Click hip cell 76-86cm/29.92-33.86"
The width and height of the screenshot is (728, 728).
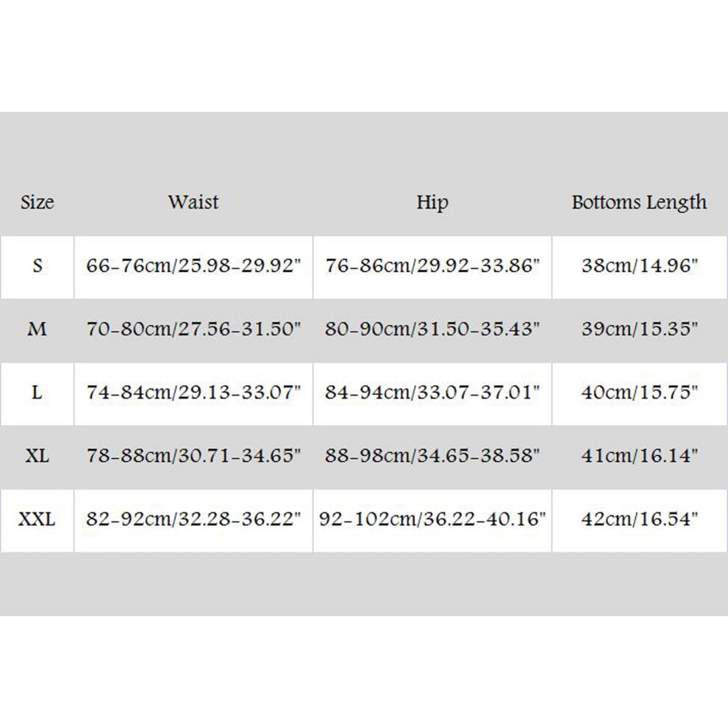(432, 267)
